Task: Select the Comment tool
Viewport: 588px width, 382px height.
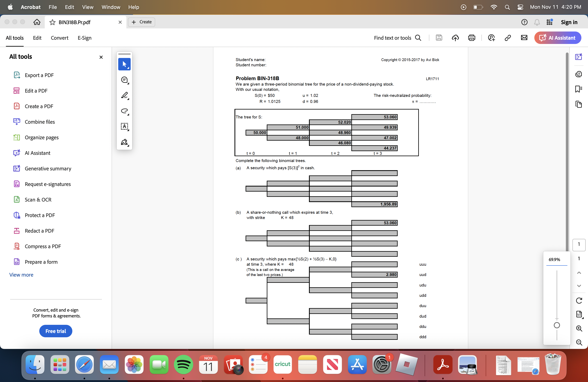Action: (124, 80)
